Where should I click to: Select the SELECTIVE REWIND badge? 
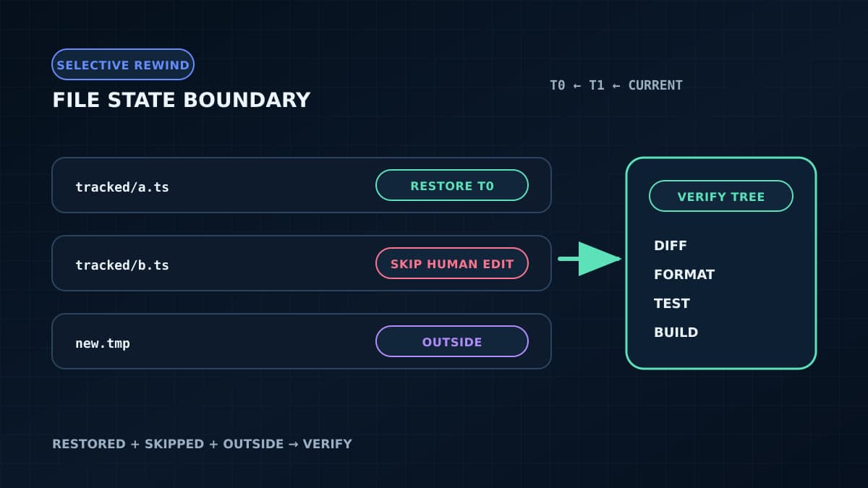point(123,64)
